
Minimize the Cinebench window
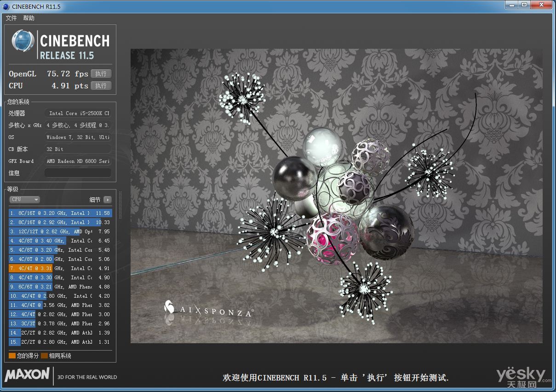coord(512,5)
